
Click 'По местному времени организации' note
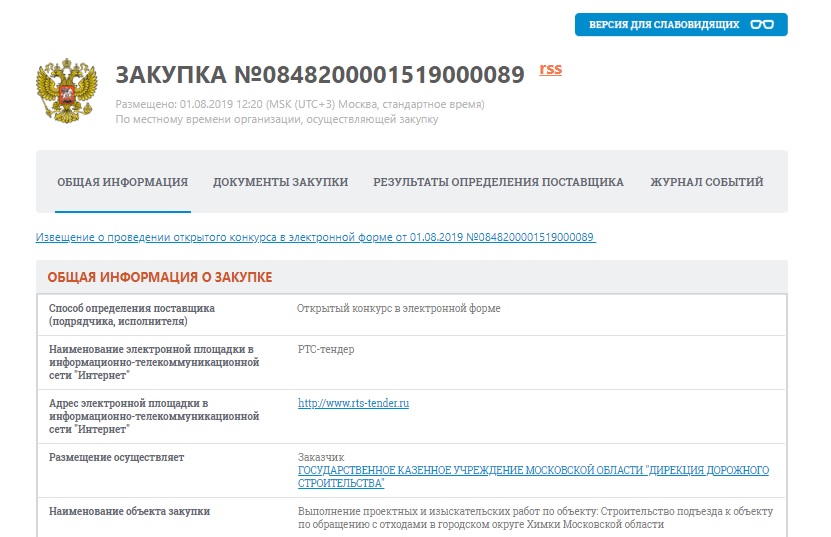coord(277,119)
